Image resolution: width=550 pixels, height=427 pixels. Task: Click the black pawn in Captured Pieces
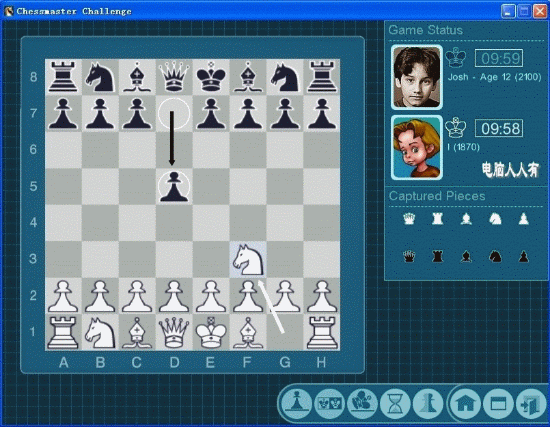523,256
